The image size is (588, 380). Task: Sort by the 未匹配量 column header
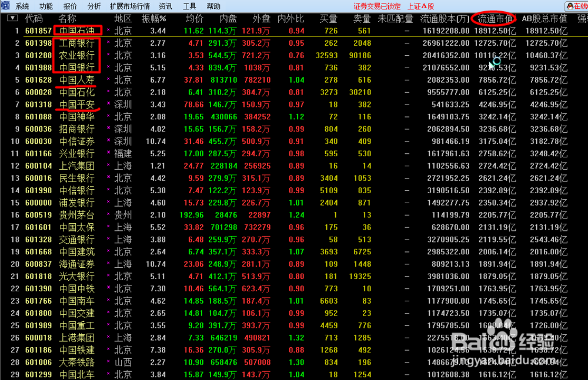tap(395, 19)
